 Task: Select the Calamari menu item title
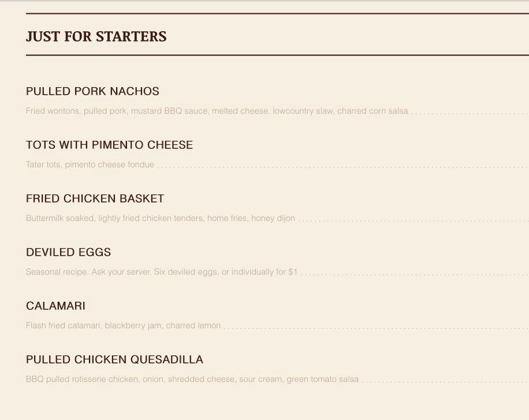55,306
